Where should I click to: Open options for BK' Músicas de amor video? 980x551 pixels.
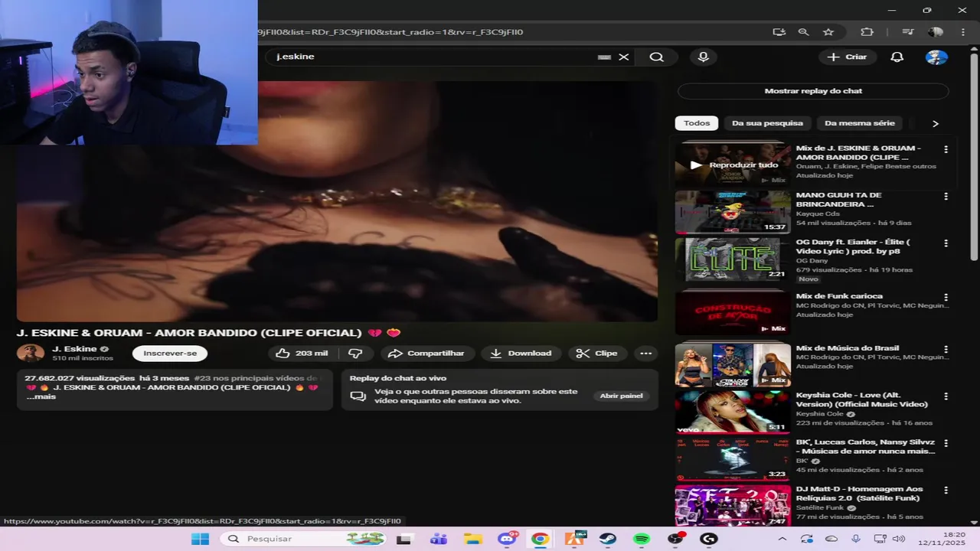(946, 443)
